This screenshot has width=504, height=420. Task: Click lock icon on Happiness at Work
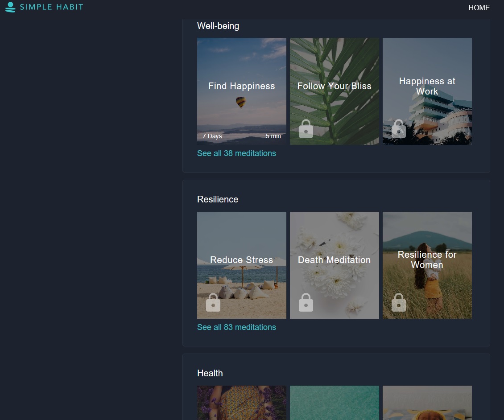pyautogui.click(x=399, y=129)
